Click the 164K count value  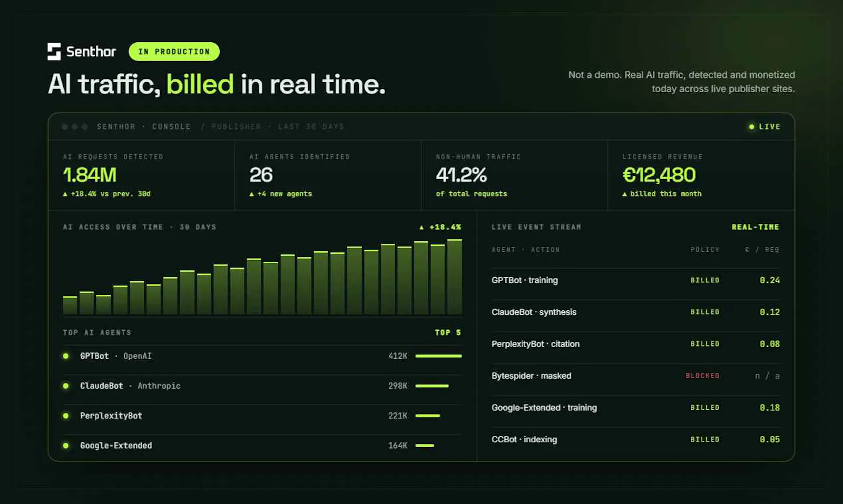(398, 446)
